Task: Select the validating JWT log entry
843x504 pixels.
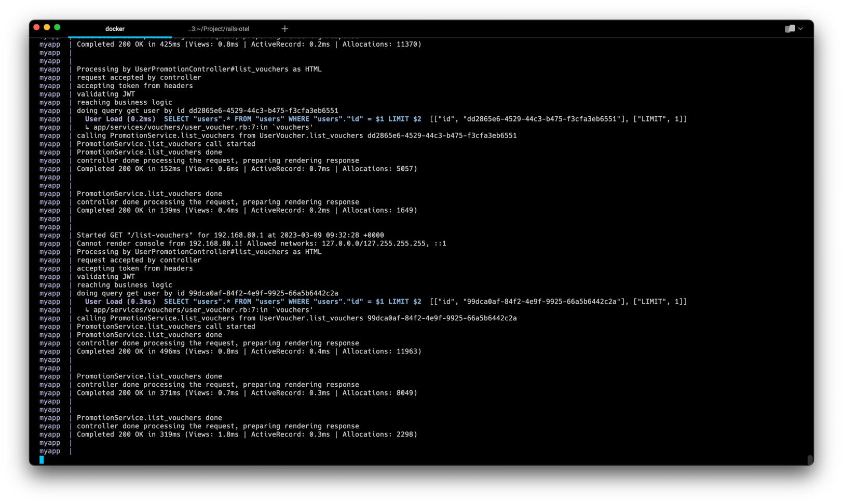Action: pos(106,277)
